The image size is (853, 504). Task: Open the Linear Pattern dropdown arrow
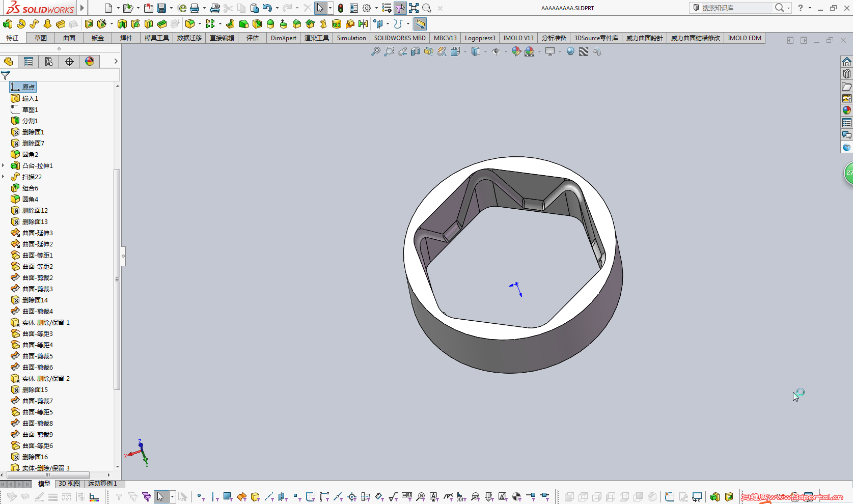tap(220, 24)
